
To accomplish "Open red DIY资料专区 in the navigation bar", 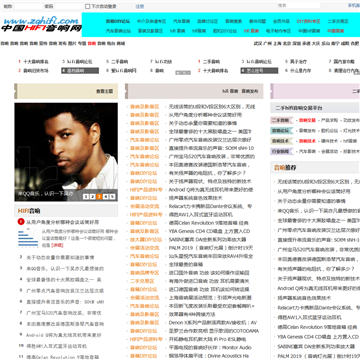I will pos(308,21).
